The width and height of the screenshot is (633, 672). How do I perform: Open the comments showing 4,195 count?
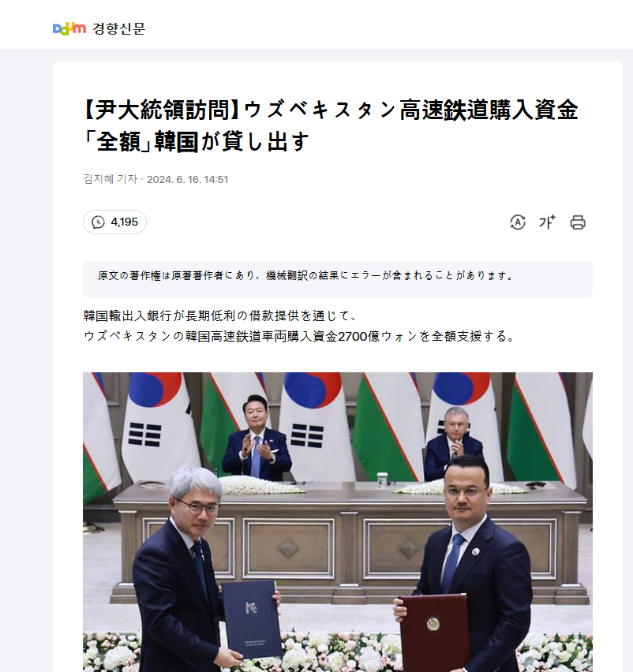click(114, 222)
